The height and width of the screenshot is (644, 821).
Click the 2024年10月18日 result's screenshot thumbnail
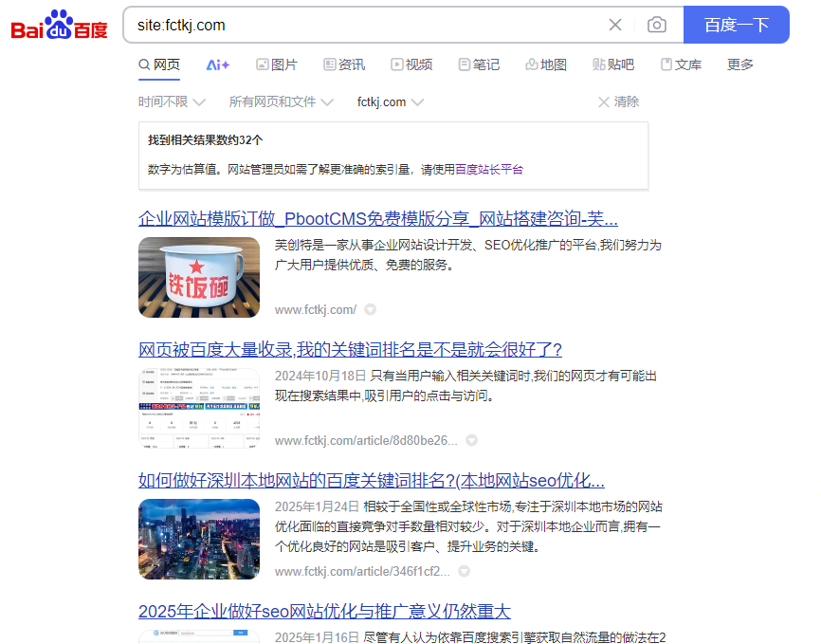pyautogui.click(x=199, y=408)
